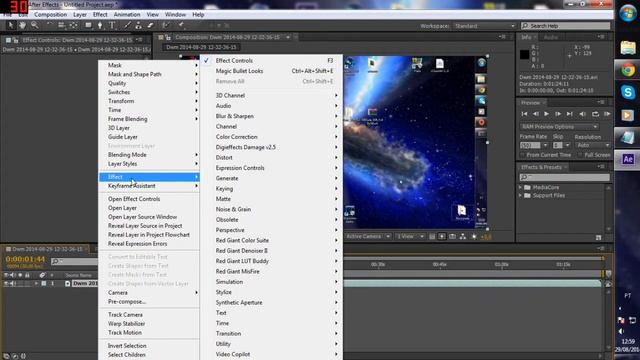Expand the Support Files folder

521,196
